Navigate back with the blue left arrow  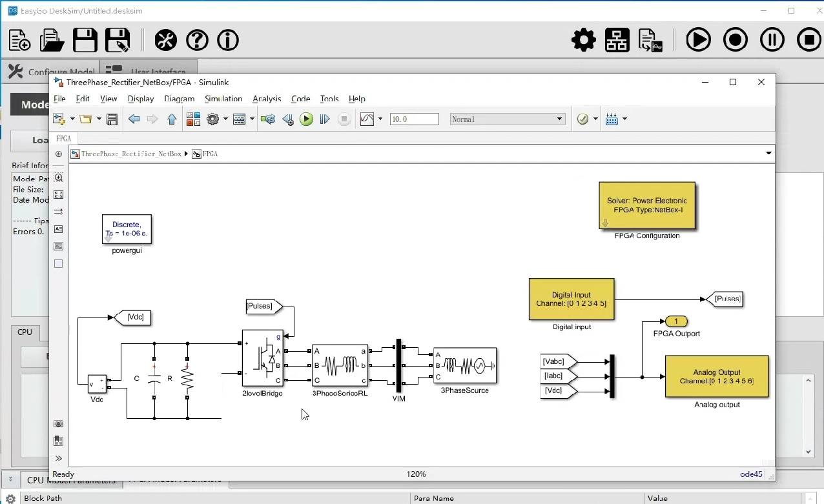coord(134,119)
